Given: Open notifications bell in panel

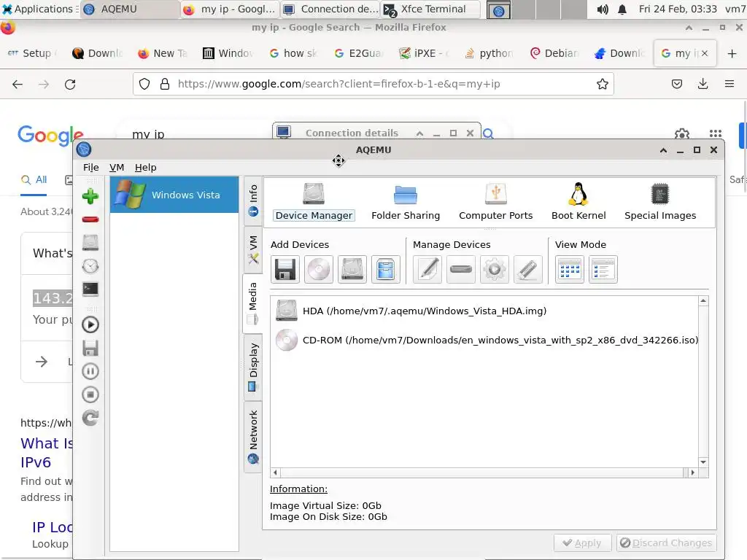Looking at the screenshot, I should [622, 9].
